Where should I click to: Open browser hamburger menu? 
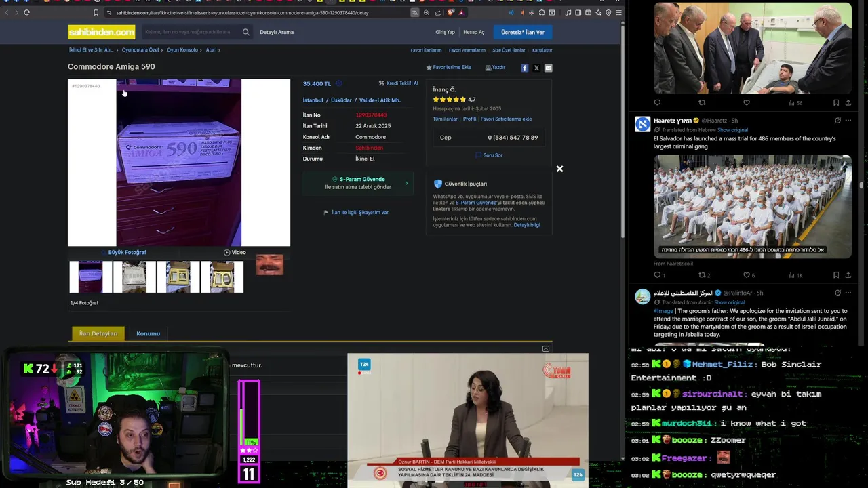pos(618,12)
